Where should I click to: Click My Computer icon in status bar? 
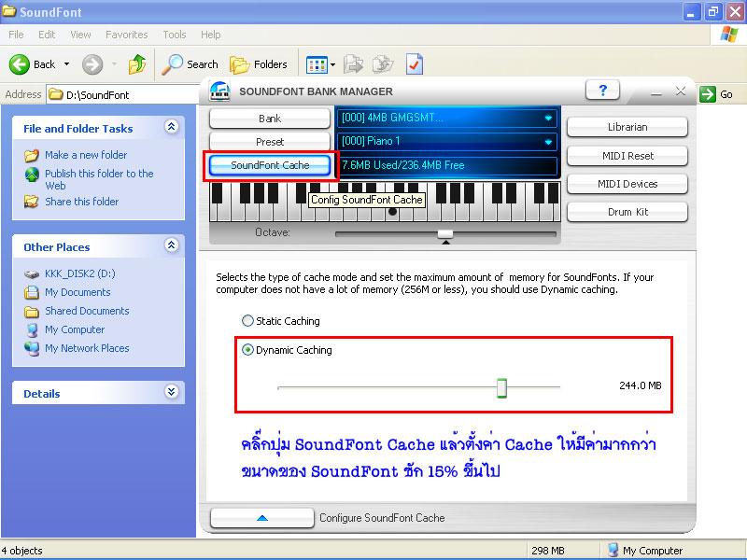(x=613, y=550)
